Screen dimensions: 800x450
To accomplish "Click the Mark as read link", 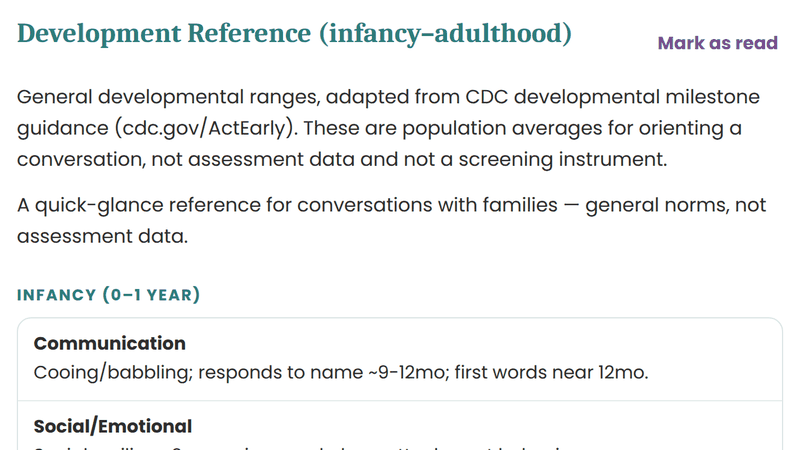I will pos(717,43).
